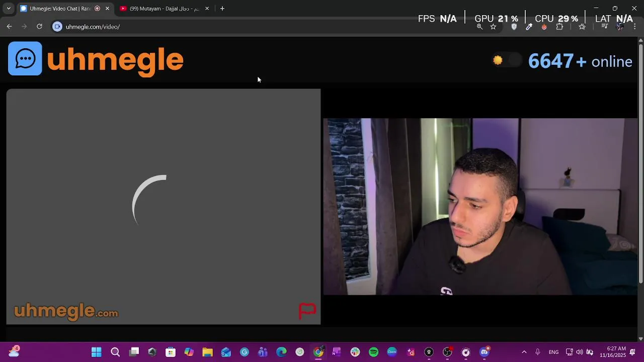Viewport: 644px width, 362px height.
Task: Open the bookmarks star panel icon
Action: [x=582, y=27]
